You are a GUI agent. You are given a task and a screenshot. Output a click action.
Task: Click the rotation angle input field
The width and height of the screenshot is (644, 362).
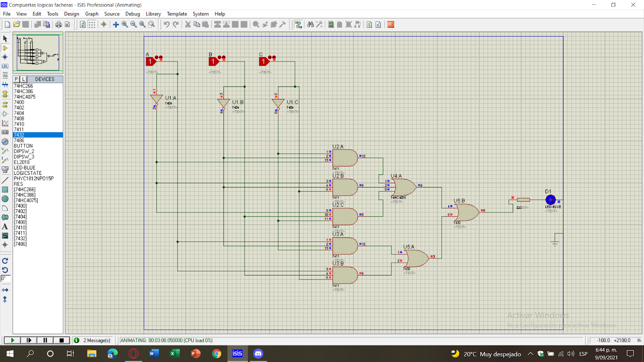(x=5, y=278)
